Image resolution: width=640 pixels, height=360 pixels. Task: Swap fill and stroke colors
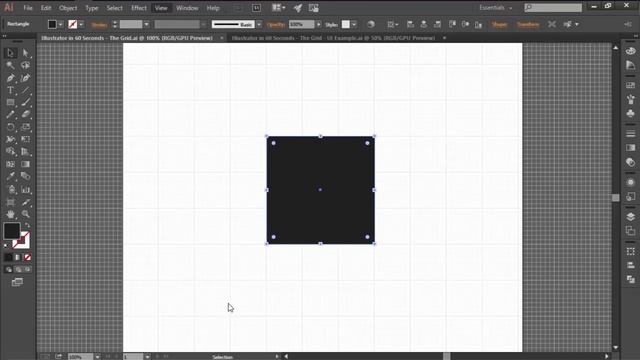click(x=27, y=225)
